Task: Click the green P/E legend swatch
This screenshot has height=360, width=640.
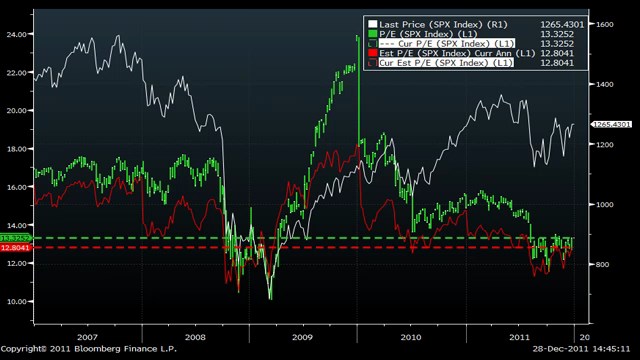Action: click(372, 34)
